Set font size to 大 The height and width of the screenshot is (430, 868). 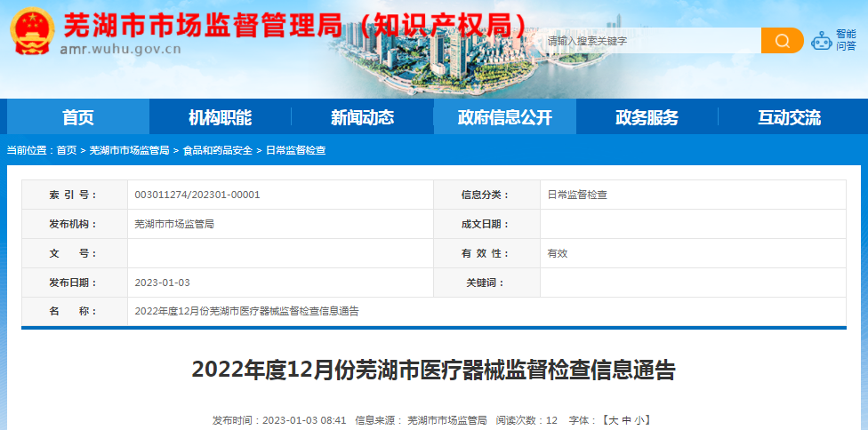point(614,420)
